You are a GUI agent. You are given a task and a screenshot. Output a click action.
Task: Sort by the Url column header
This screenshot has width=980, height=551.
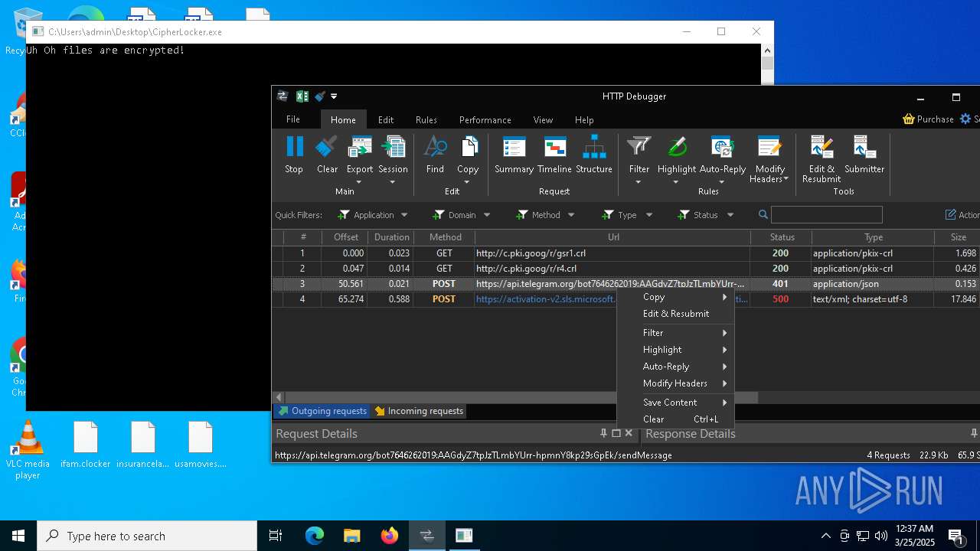point(613,237)
